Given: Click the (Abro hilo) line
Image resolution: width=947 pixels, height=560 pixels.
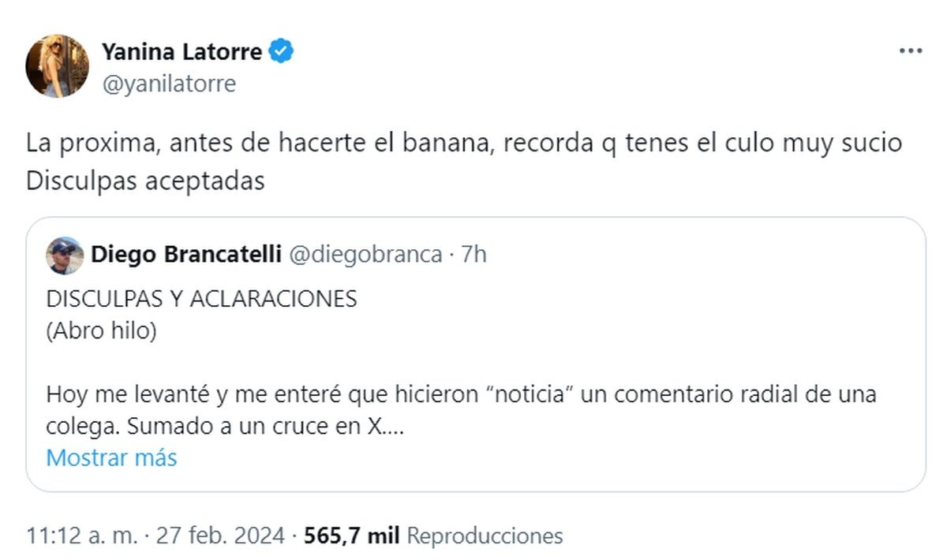Looking at the screenshot, I should pos(101,331).
